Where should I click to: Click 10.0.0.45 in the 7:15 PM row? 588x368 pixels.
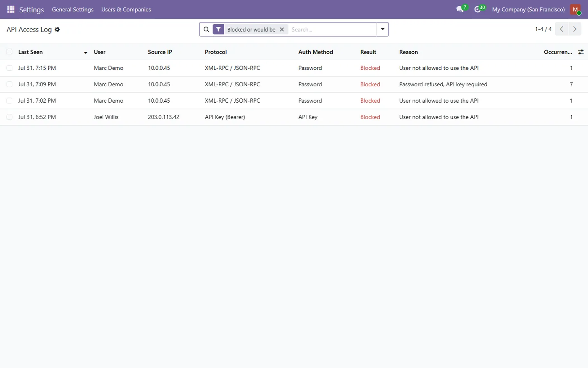159,68
